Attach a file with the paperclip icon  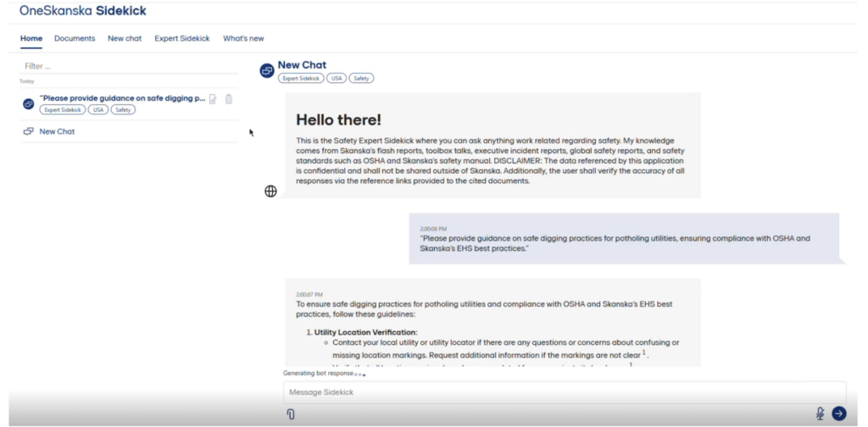click(291, 414)
